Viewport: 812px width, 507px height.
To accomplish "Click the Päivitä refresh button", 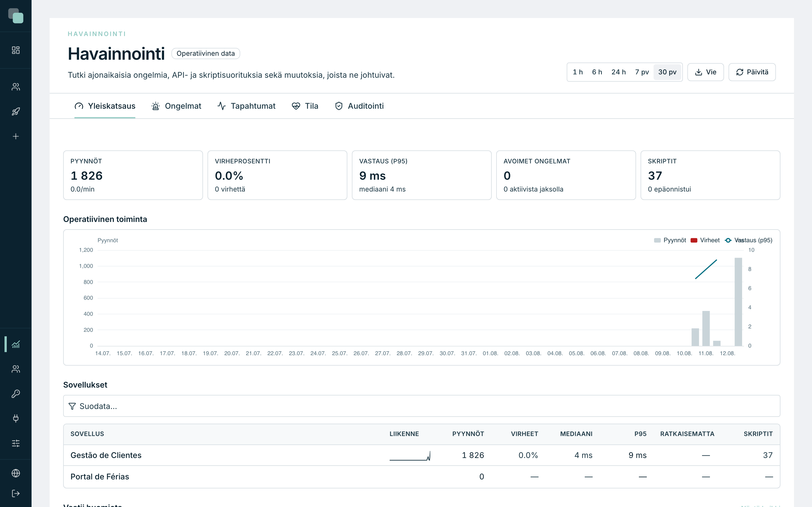I will [x=752, y=72].
